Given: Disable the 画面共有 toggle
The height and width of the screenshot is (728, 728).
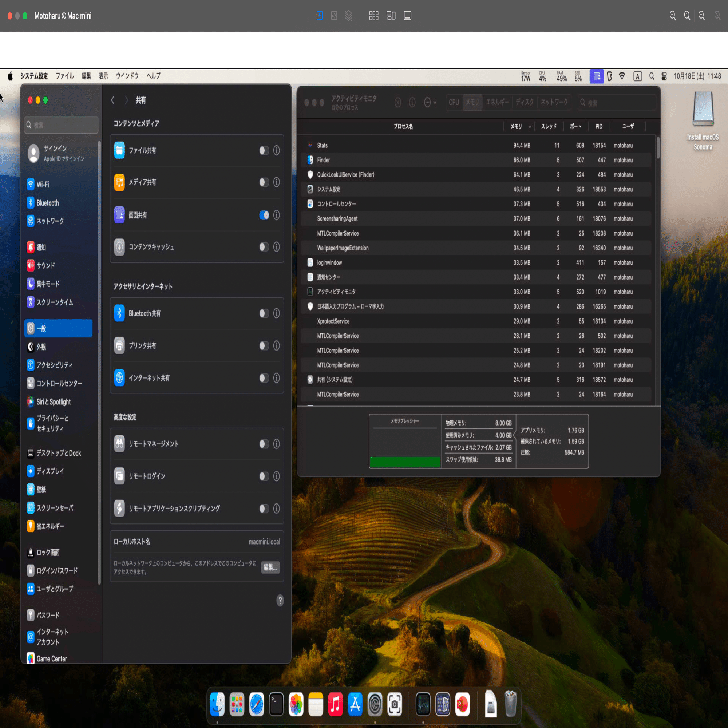Looking at the screenshot, I should [x=264, y=215].
